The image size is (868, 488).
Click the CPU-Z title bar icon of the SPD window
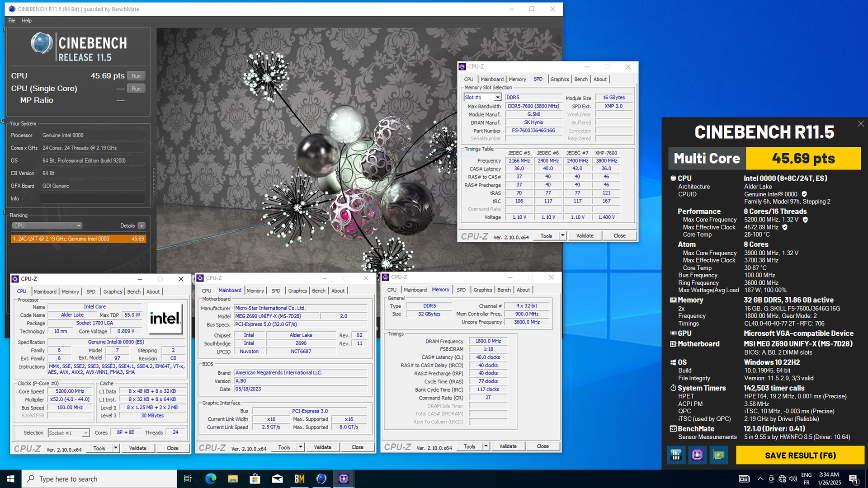click(462, 67)
